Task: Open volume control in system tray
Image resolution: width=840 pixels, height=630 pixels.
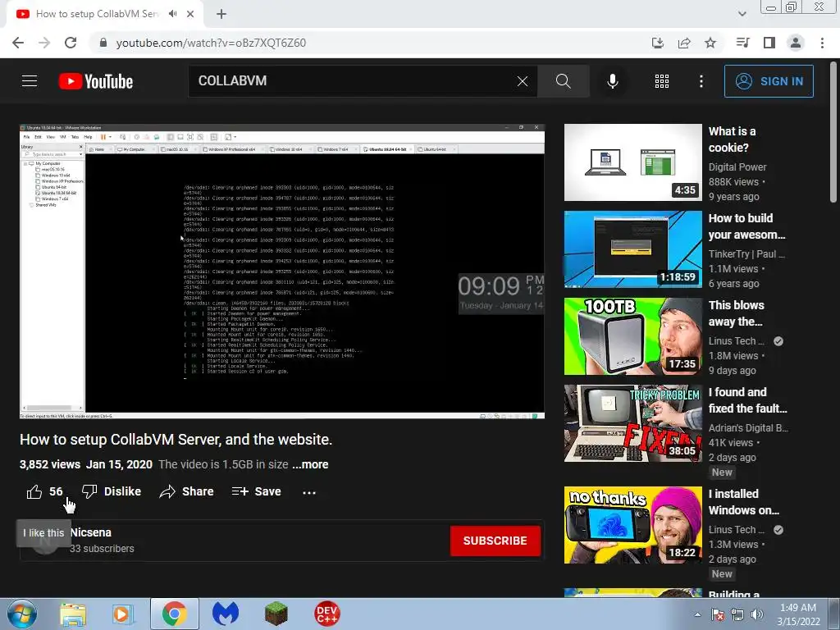Action: tap(757, 615)
